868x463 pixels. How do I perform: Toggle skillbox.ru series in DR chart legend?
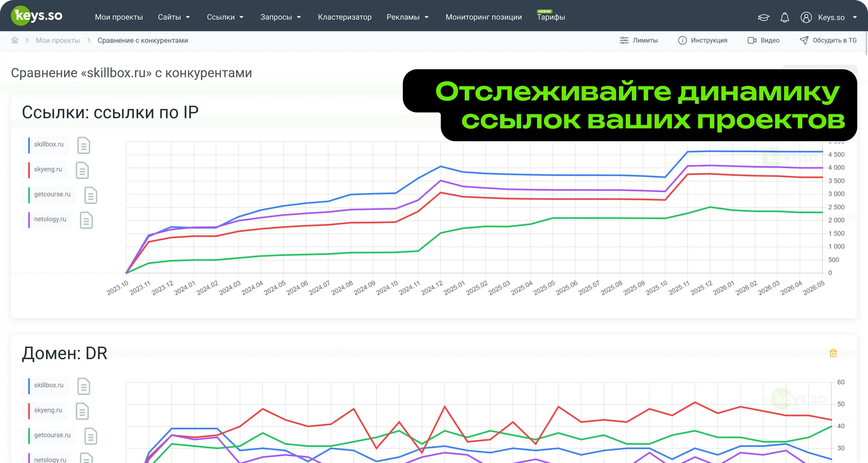coord(46,386)
